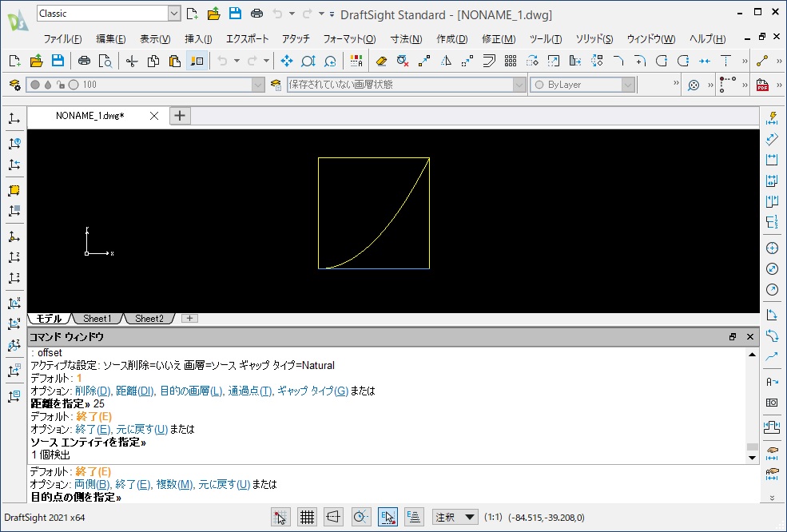The width and height of the screenshot is (787, 532).
Task: Click the 通過点(T) option in command history
Action: click(250, 391)
